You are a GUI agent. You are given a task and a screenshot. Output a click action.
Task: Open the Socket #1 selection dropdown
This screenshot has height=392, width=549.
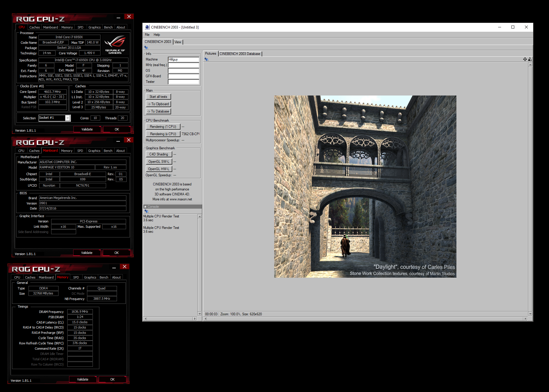(x=68, y=118)
